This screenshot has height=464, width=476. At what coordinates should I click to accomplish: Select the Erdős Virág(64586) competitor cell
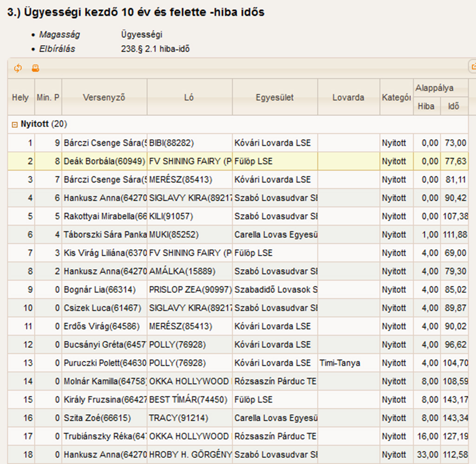click(105, 326)
